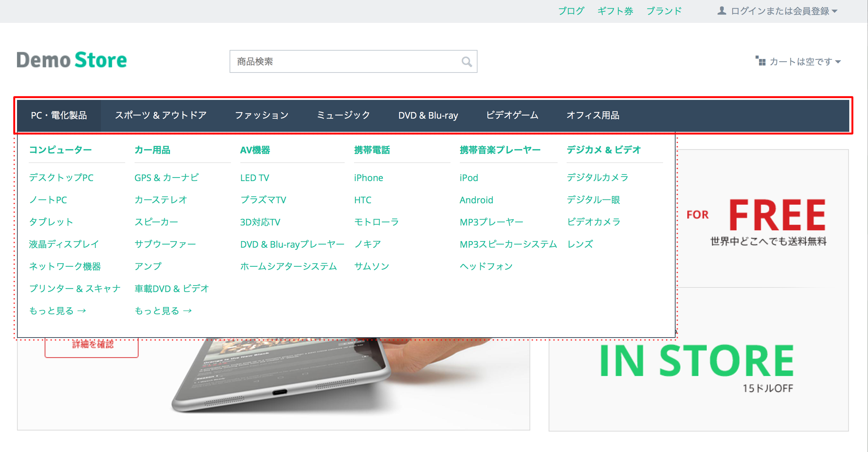
Task: Select the オフィス用品 menu
Action: [x=593, y=116]
